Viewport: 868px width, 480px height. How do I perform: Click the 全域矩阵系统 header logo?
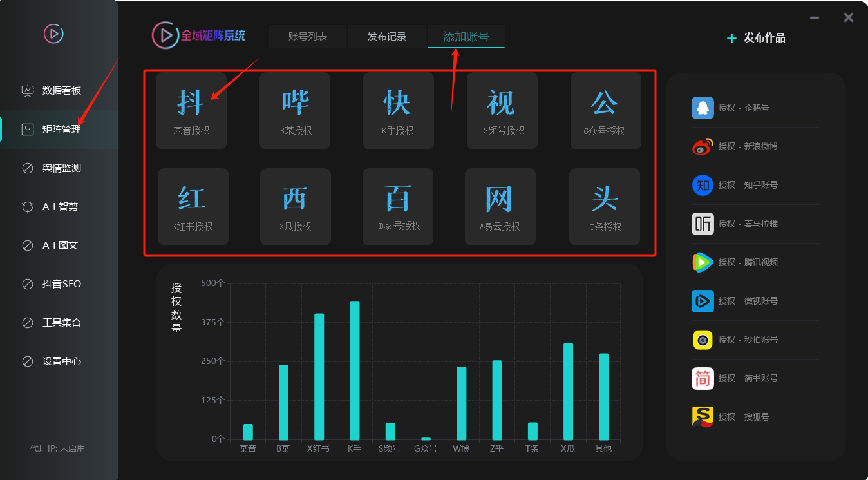coord(199,35)
